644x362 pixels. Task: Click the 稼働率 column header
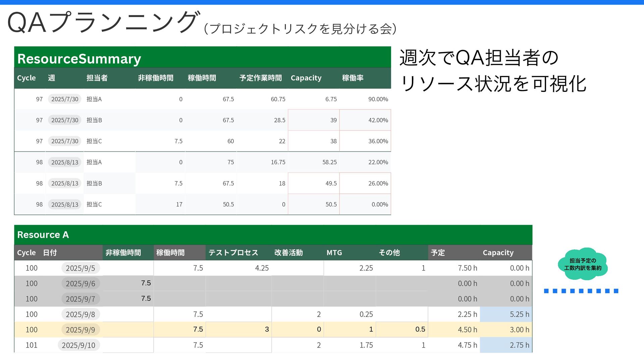point(353,78)
